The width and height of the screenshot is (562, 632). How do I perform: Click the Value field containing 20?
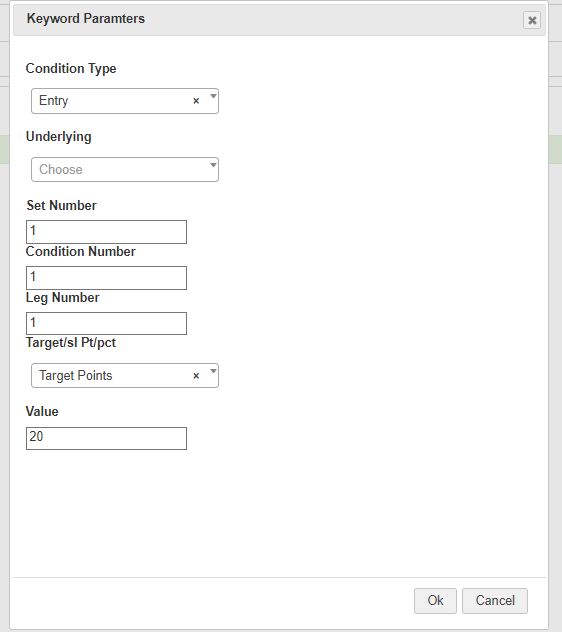tap(106, 439)
